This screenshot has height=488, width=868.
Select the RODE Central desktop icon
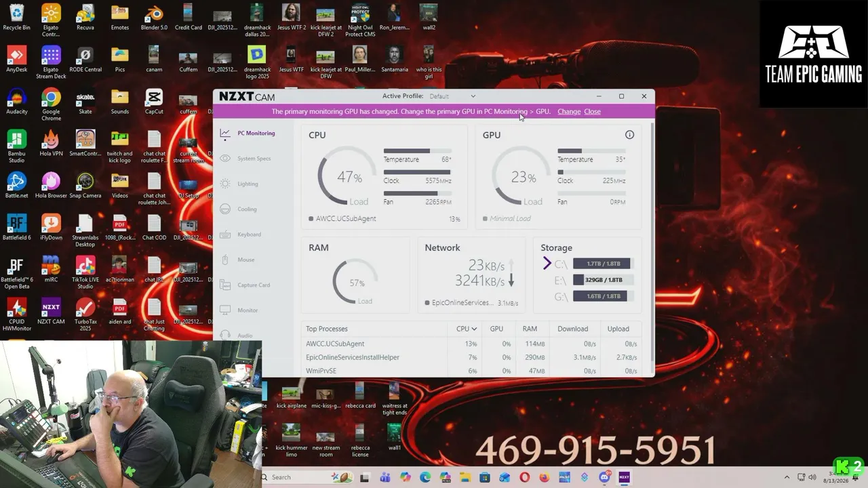[x=85, y=60]
